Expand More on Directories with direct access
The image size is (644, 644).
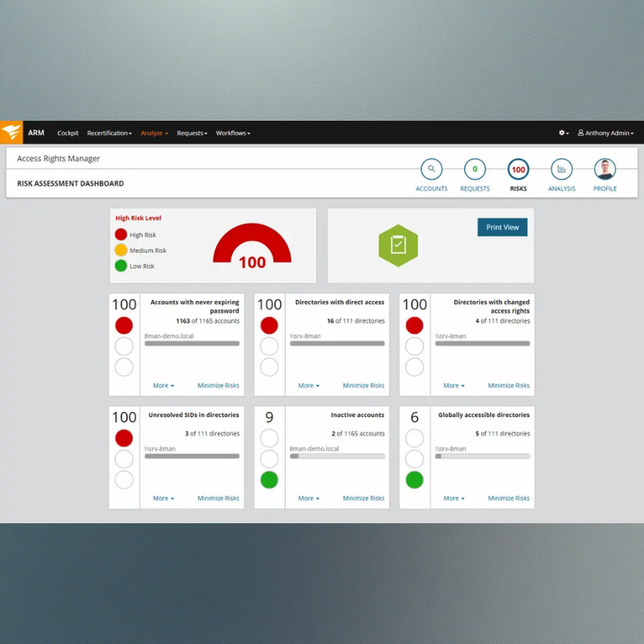click(308, 386)
